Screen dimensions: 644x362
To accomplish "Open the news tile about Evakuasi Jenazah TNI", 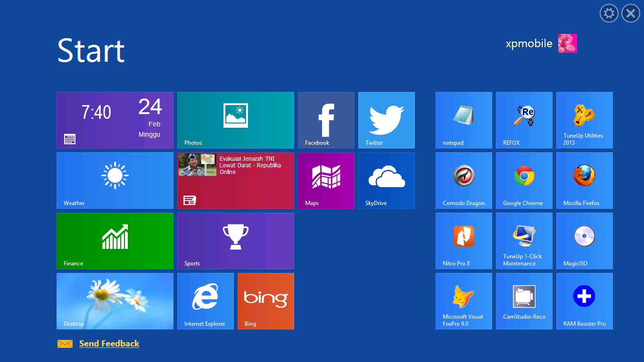I will click(x=236, y=181).
